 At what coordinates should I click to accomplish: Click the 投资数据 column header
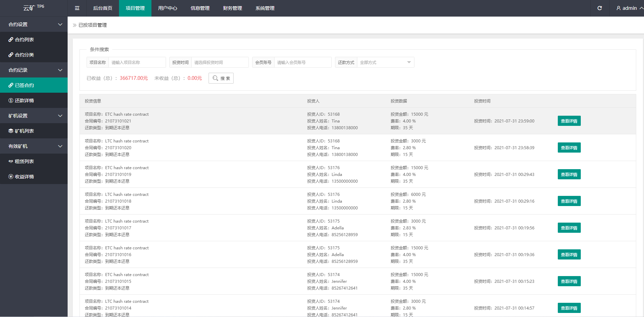click(x=399, y=101)
